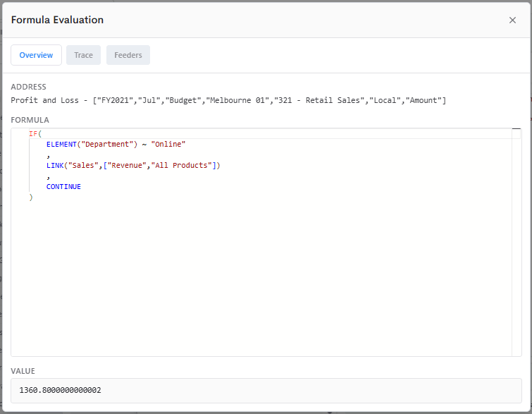
Task: Click the "All Products" string in formula
Action: pyautogui.click(x=181, y=166)
